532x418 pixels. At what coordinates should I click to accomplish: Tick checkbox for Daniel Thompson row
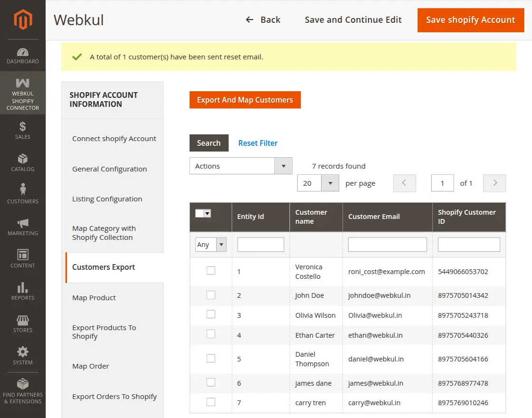pos(211,358)
